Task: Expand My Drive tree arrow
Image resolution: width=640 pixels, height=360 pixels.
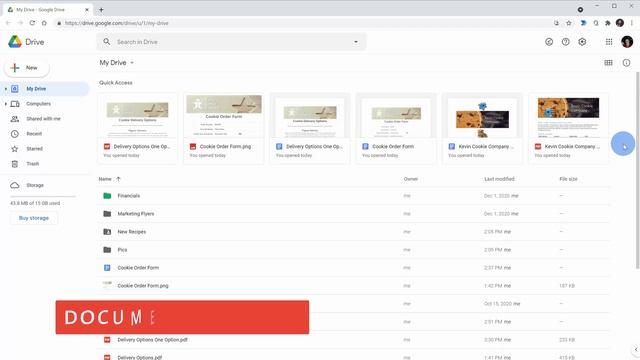Action: coord(6,89)
